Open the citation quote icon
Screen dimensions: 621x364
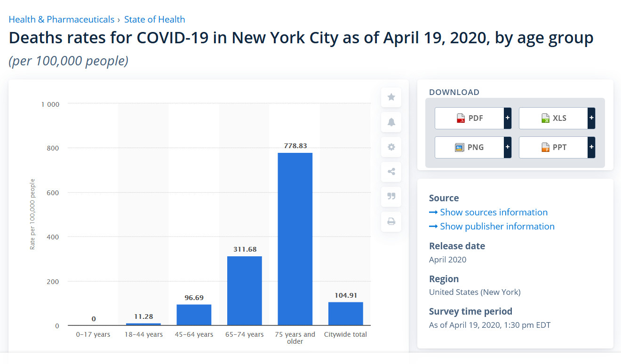click(391, 197)
